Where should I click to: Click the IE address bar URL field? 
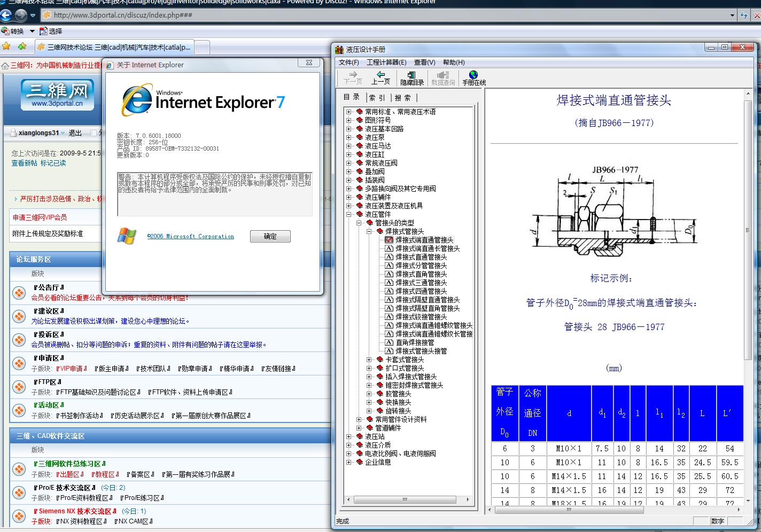(385, 15)
